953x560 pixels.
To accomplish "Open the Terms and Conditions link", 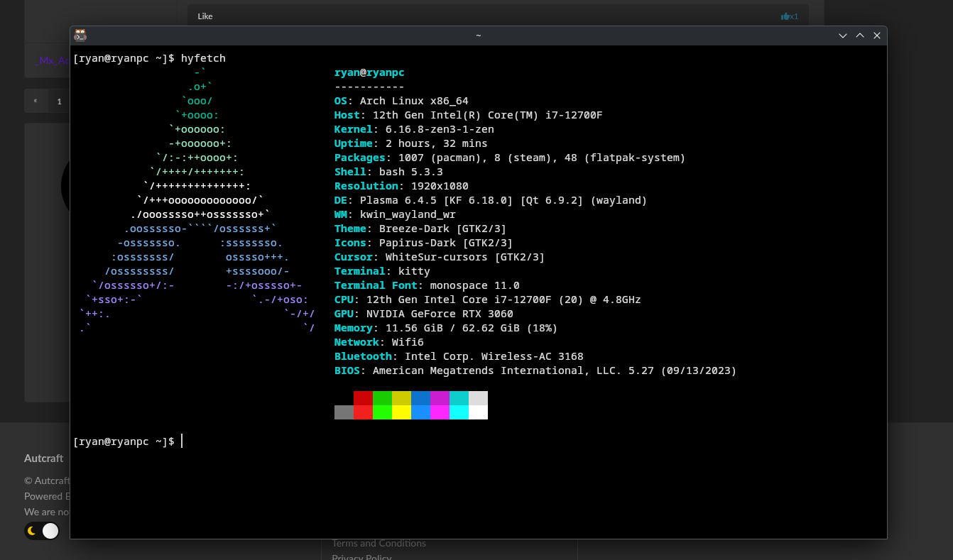I will (x=379, y=544).
